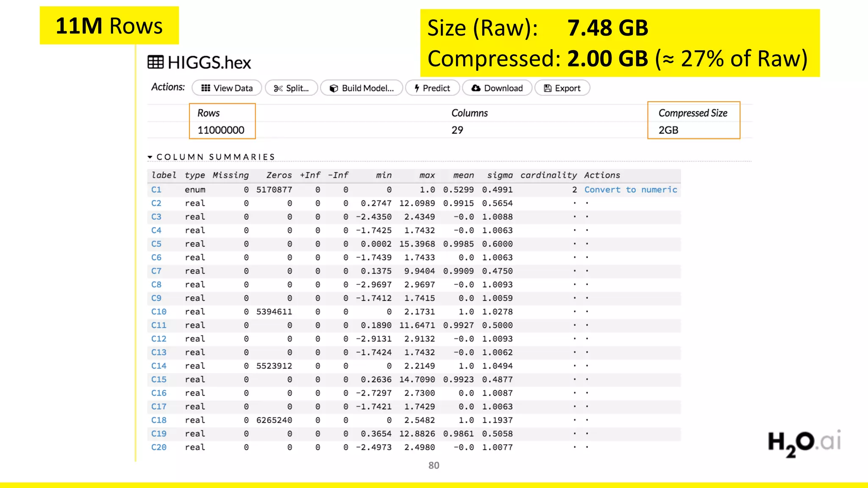The width and height of the screenshot is (868, 488).
Task: Open column C6 link
Action: coord(156,258)
